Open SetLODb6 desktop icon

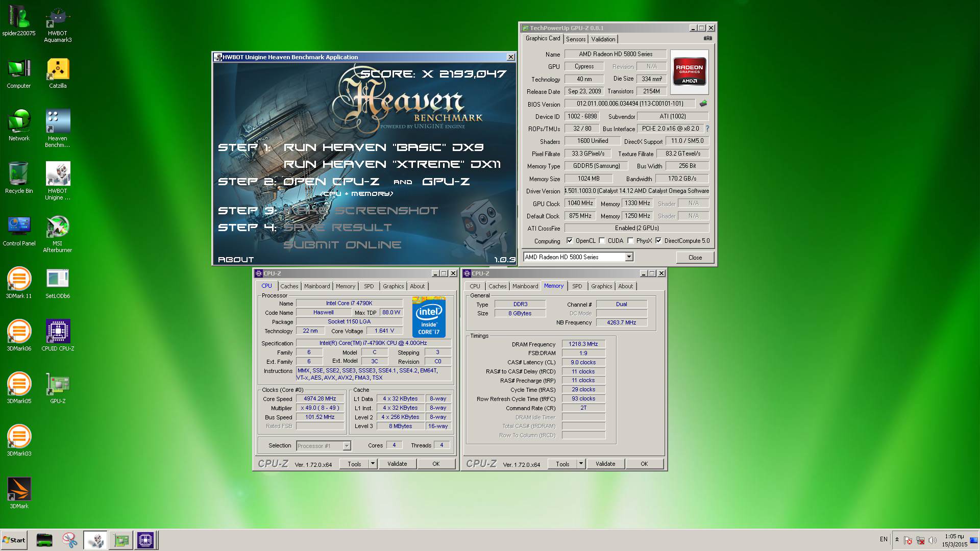pyautogui.click(x=58, y=283)
